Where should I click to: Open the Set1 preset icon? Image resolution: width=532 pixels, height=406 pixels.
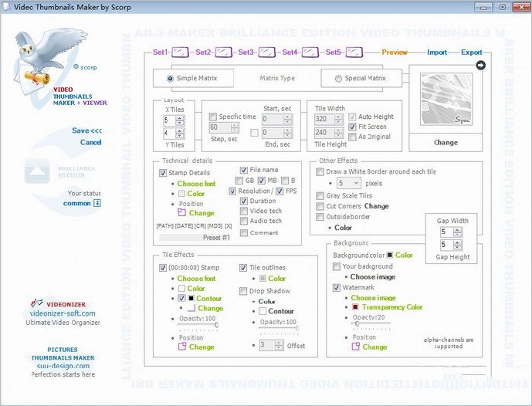pyautogui.click(x=180, y=52)
